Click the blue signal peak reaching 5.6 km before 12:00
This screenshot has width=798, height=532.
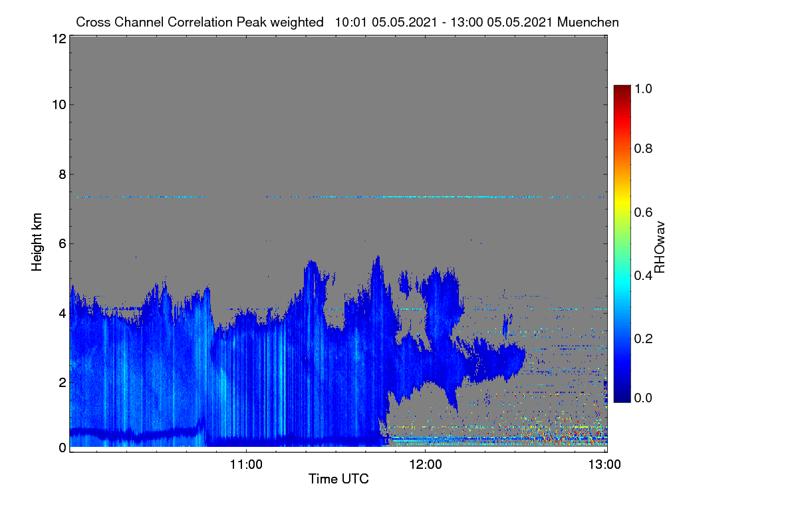coord(378,286)
